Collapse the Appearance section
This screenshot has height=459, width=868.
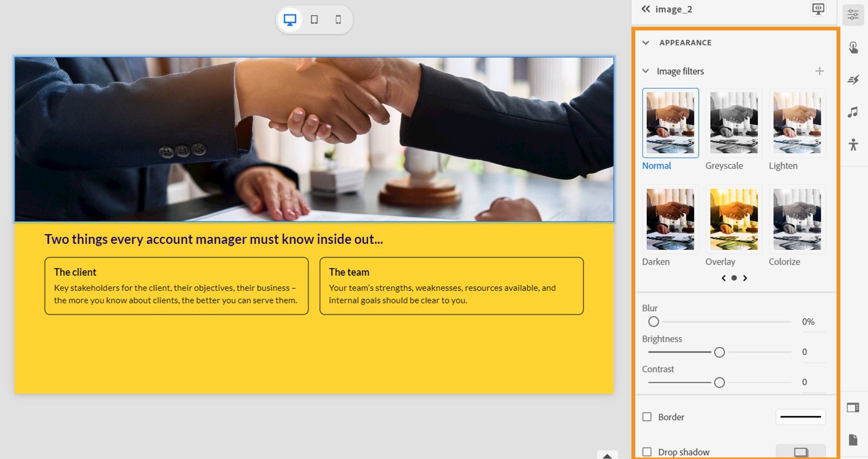click(646, 43)
